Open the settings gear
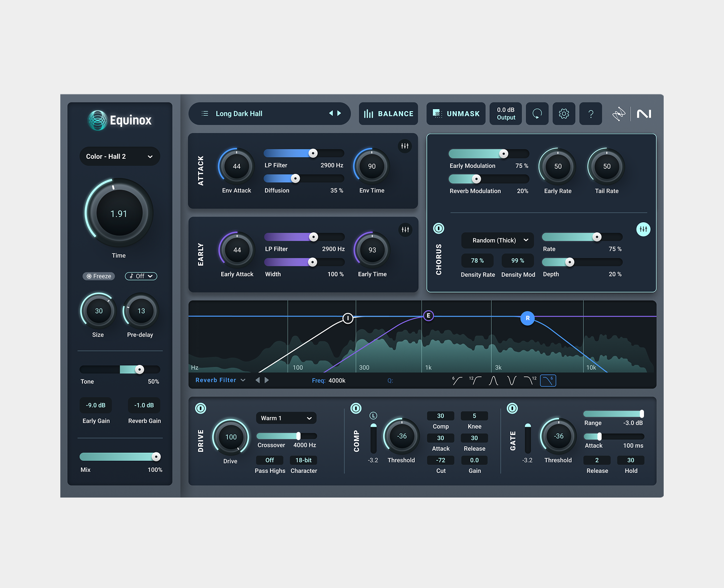 click(564, 114)
